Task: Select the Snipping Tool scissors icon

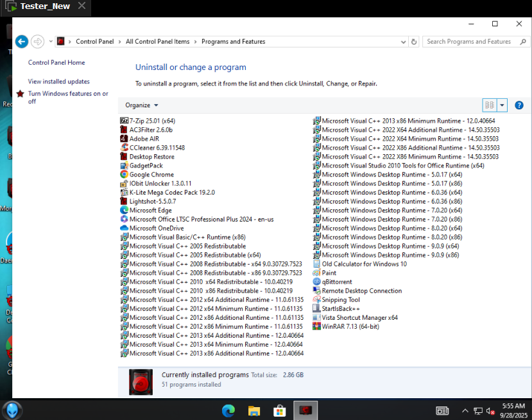Action: 316,300
